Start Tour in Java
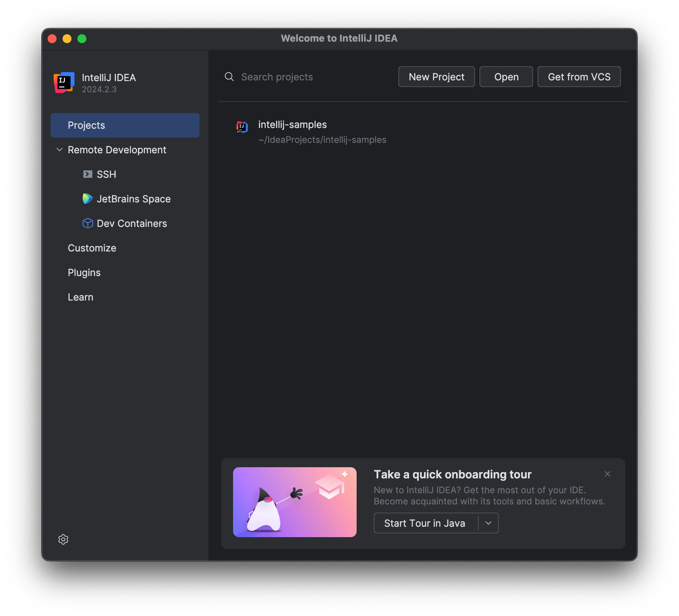679x616 pixels. (x=425, y=523)
